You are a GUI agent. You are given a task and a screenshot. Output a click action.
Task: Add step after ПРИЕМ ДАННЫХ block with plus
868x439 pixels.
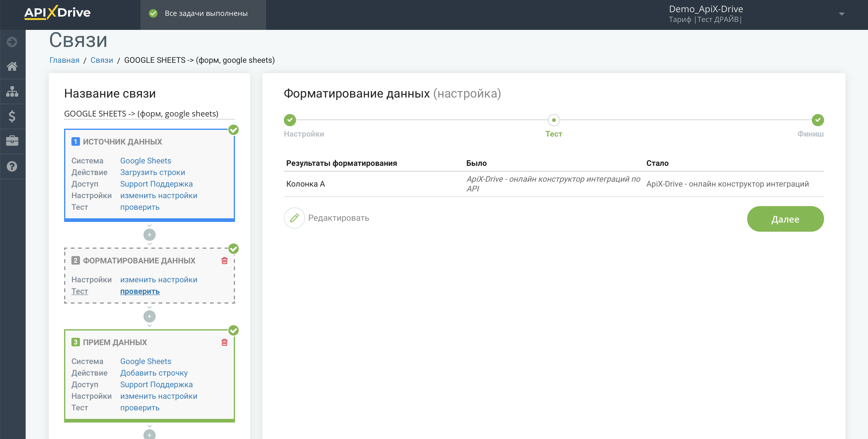(x=149, y=435)
